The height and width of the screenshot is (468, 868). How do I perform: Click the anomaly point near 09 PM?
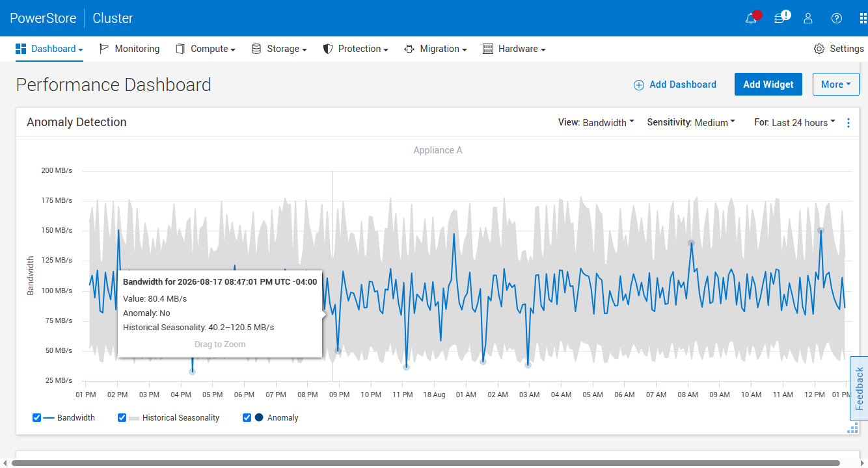[338, 350]
